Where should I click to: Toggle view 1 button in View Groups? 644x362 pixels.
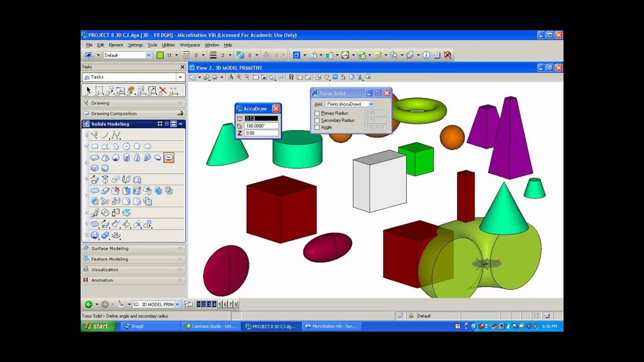[x=199, y=304]
